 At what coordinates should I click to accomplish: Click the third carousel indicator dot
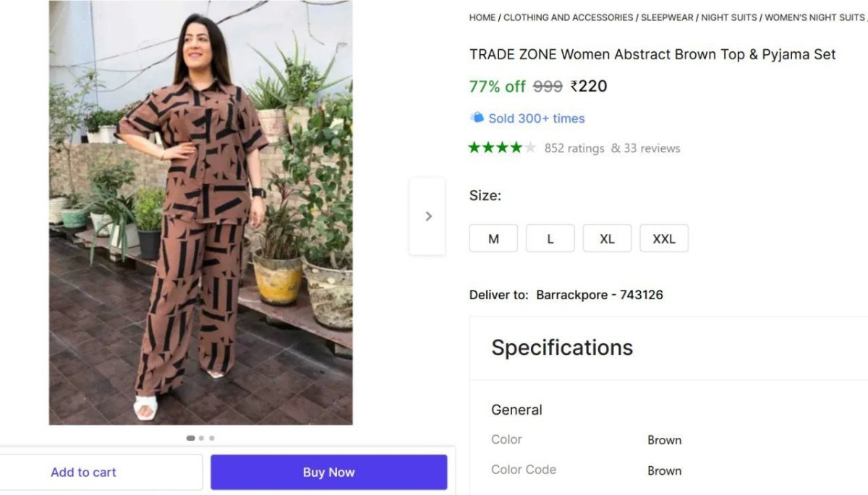tap(211, 437)
